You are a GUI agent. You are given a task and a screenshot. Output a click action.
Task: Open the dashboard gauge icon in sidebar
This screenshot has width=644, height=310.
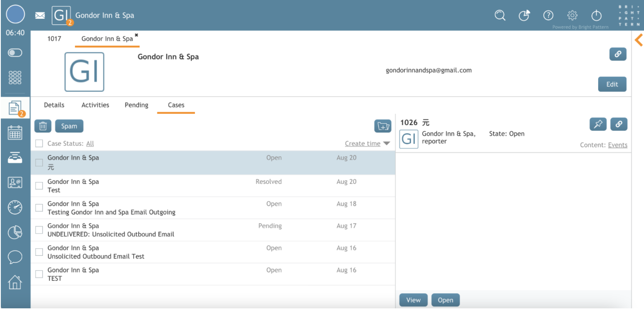[15, 207]
